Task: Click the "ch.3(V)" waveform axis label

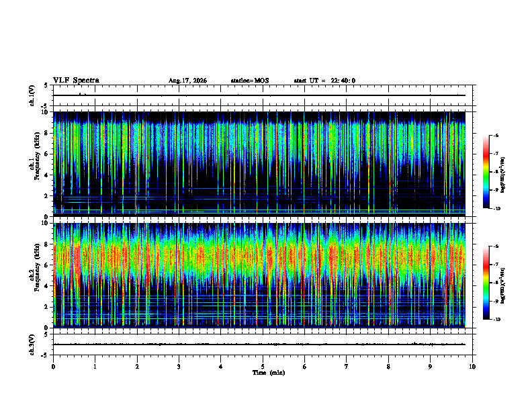Action: (32, 345)
